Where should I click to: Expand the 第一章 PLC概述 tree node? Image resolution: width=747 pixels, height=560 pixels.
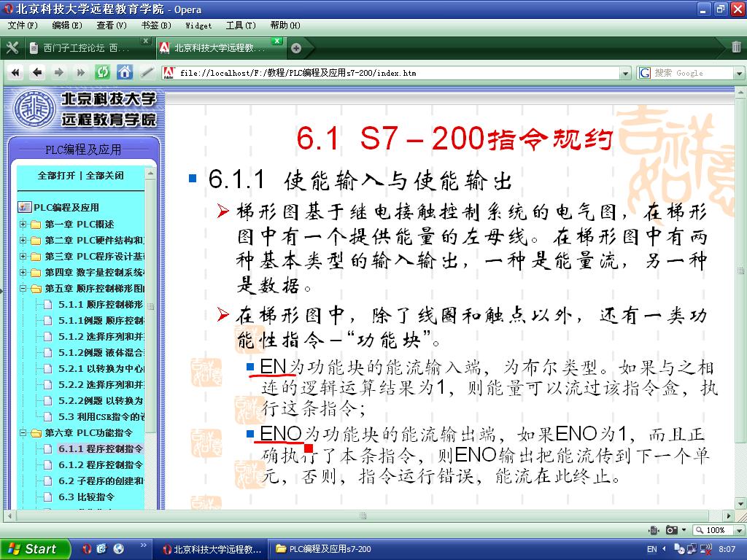[23, 224]
